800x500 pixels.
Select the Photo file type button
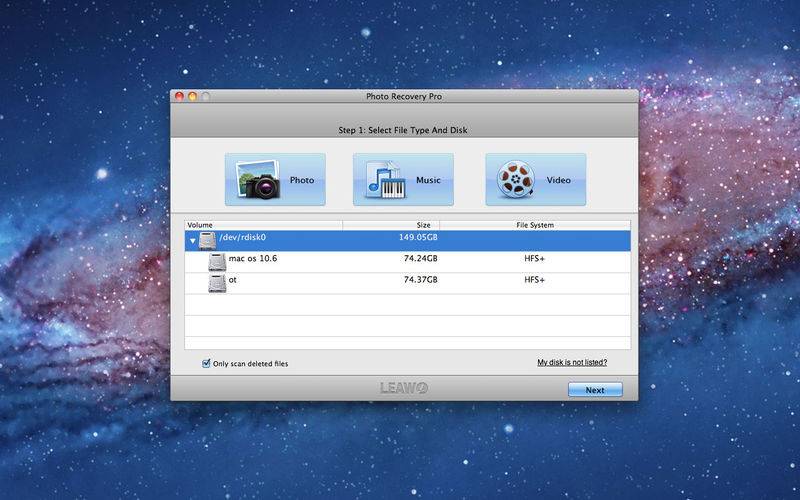(275, 180)
